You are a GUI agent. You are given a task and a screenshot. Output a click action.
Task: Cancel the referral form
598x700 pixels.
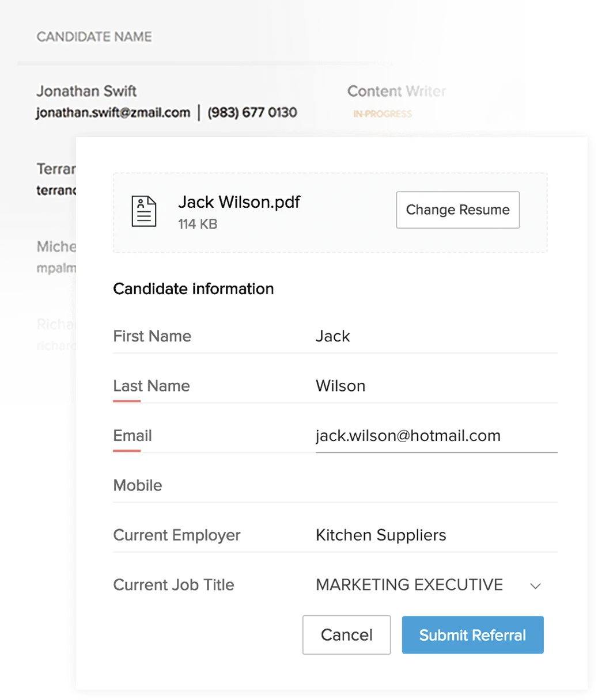pos(346,635)
